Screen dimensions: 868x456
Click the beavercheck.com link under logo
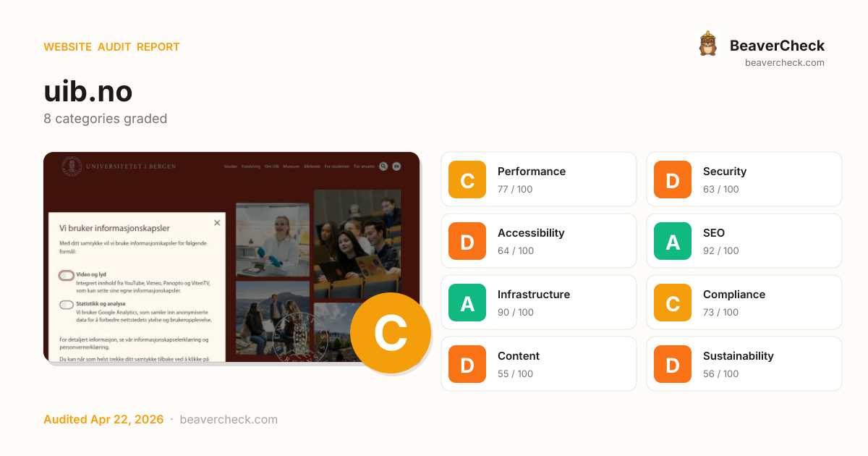click(785, 62)
